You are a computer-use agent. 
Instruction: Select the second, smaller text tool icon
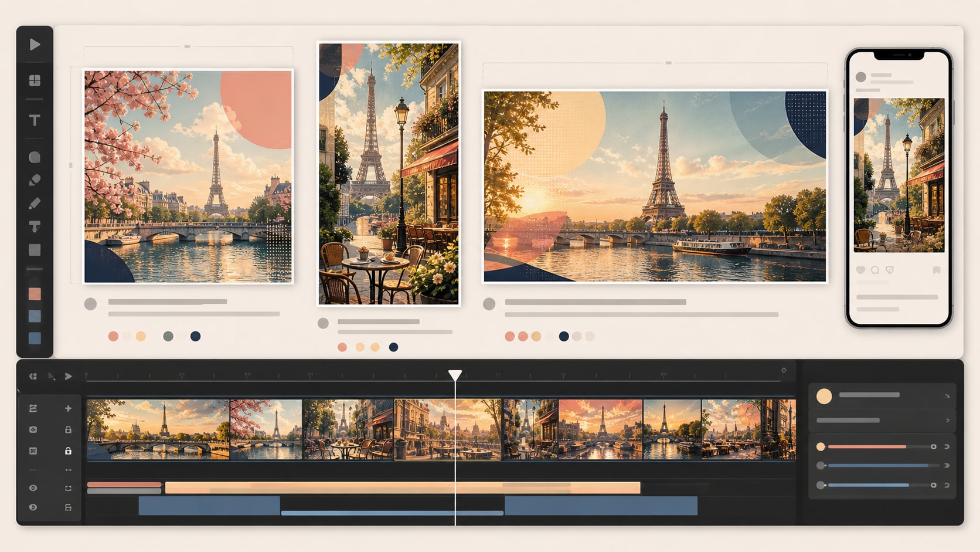click(x=35, y=226)
